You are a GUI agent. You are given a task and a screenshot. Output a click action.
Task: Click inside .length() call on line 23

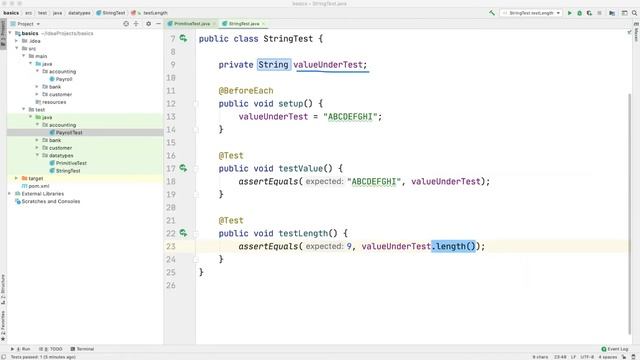coord(453,246)
